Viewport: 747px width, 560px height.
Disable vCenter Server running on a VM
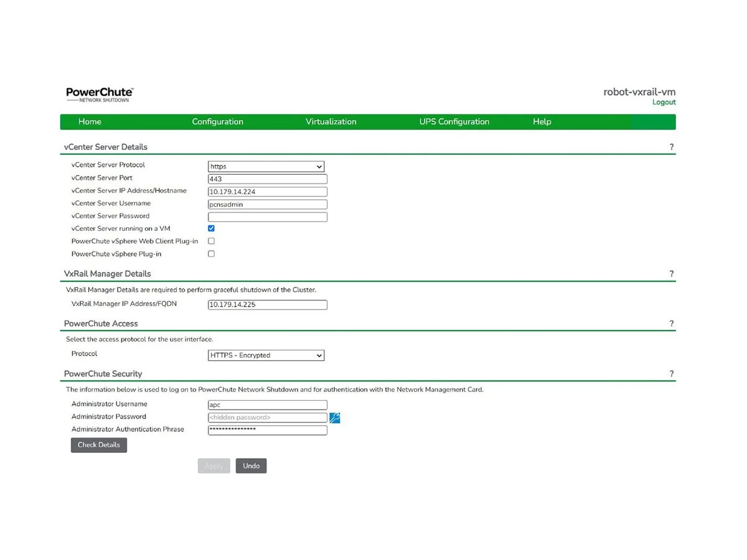coord(211,228)
